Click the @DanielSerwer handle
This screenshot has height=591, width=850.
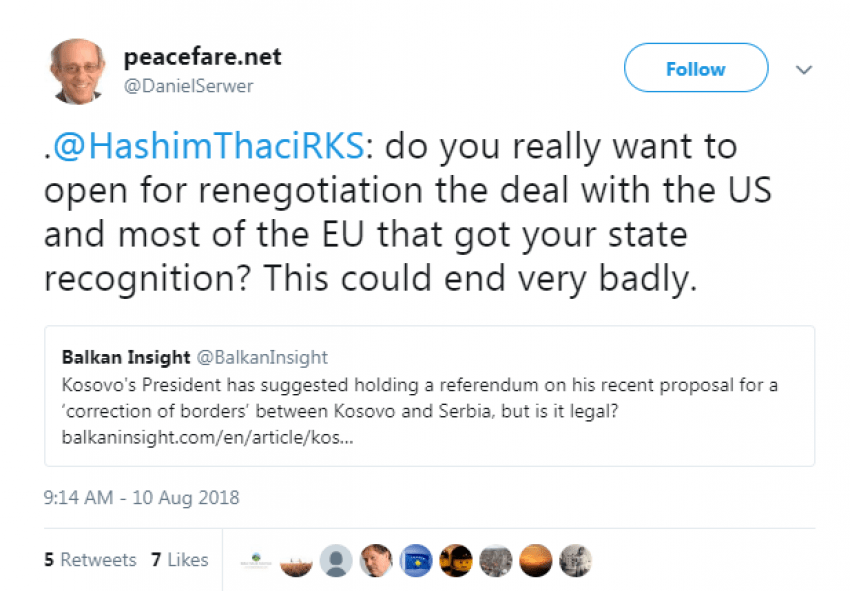pos(188,86)
